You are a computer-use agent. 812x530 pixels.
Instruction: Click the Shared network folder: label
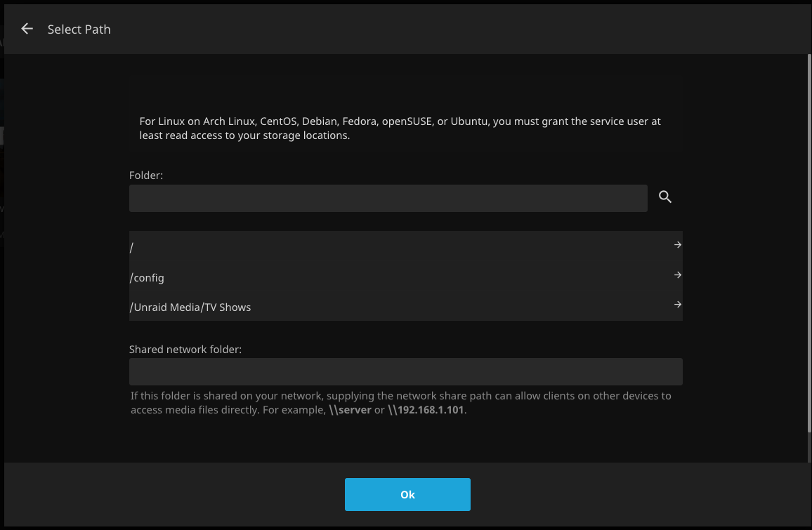pyautogui.click(x=185, y=349)
